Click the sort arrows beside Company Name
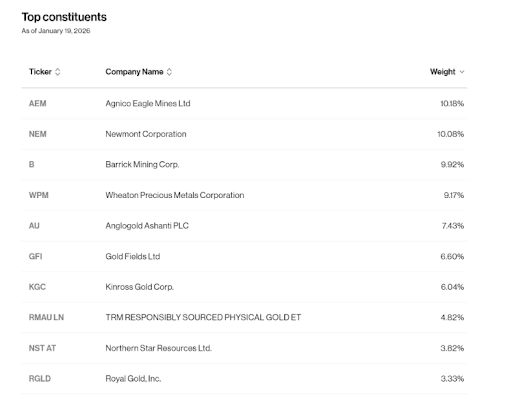 coord(169,72)
